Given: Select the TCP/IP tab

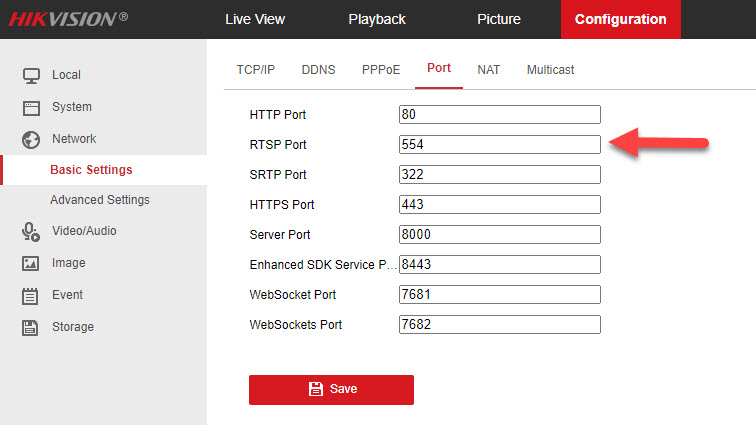Looking at the screenshot, I should 255,70.
